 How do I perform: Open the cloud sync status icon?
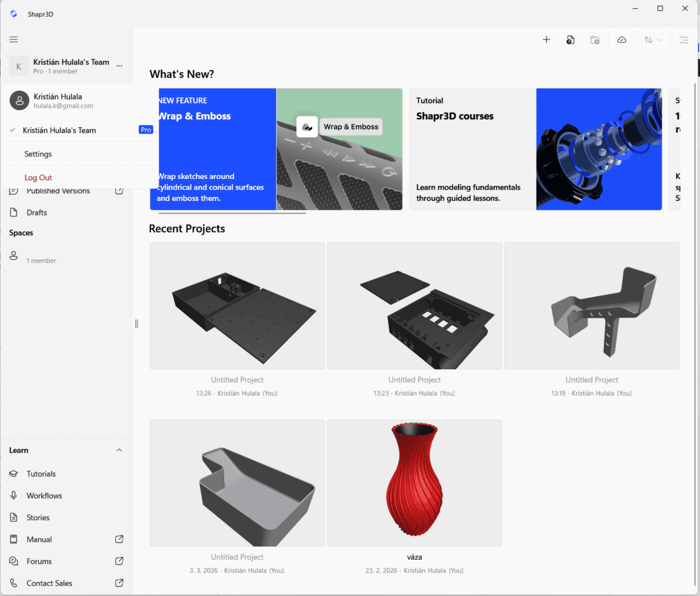pyautogui.click(x=622, y=40)
